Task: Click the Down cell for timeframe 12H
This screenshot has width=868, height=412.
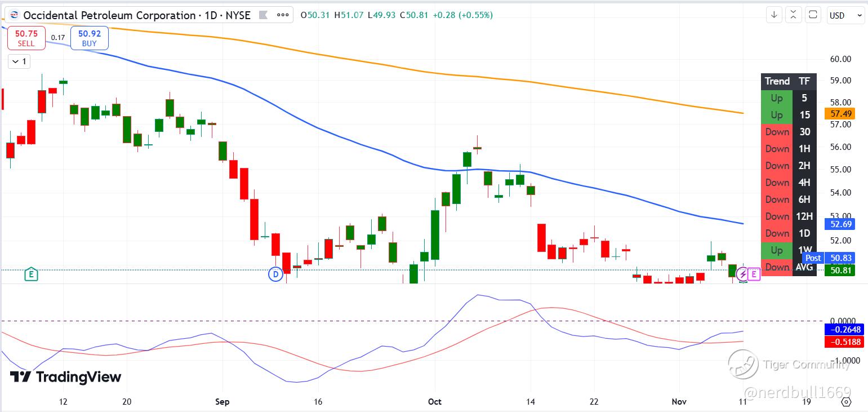Action: point(777,216)
